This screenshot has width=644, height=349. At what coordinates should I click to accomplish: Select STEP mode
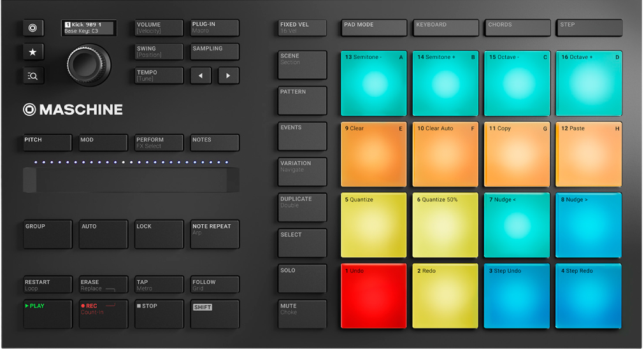tap(589, 28)
